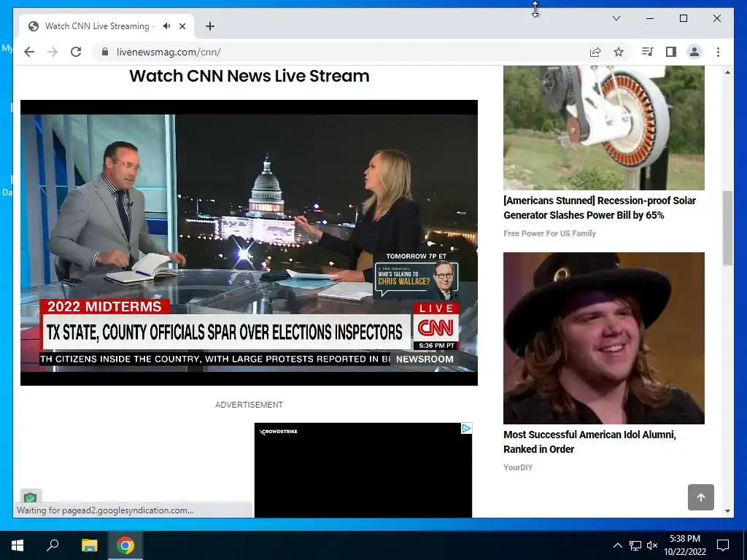This screenshot has height=560, width=747.
Task: Mute the tab via speaker icon
Action: click(x=166, y=26)
